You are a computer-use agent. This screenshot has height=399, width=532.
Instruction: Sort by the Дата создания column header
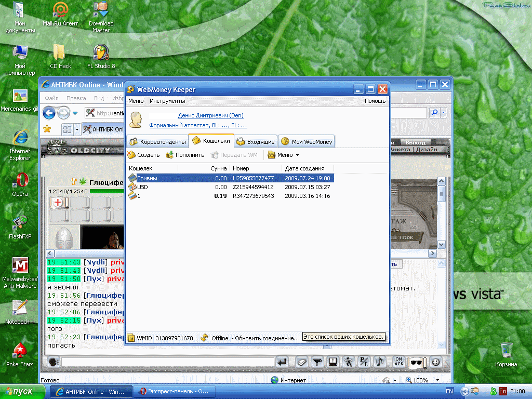coord(308,168)
